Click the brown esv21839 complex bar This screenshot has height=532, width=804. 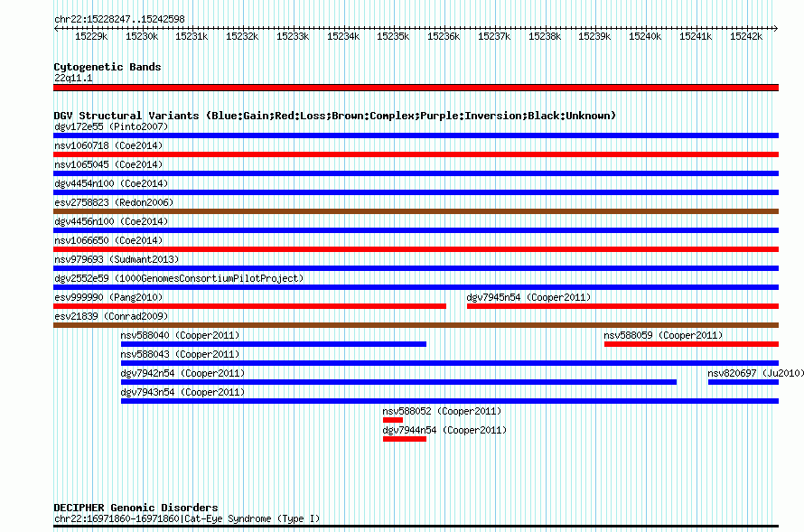[416, 325]
